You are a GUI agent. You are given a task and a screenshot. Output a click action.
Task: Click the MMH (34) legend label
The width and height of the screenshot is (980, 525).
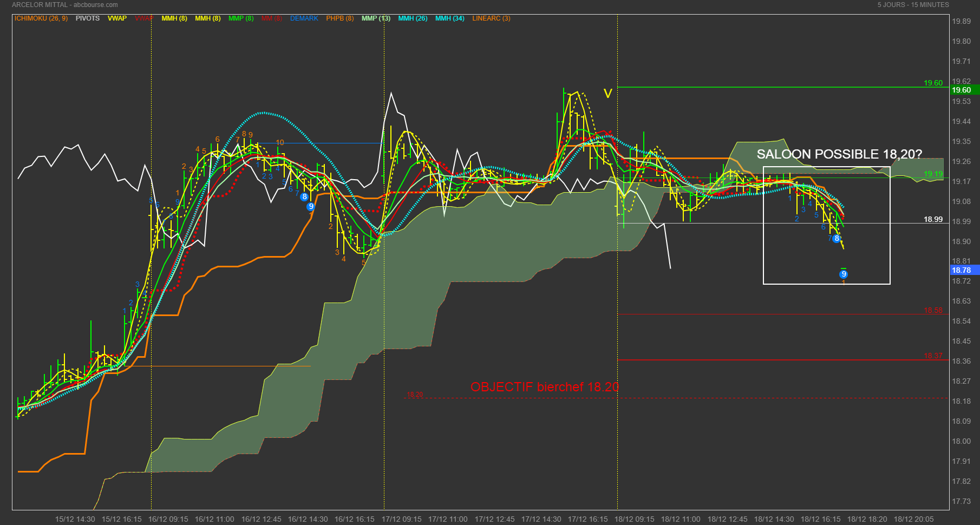(450, 18)
